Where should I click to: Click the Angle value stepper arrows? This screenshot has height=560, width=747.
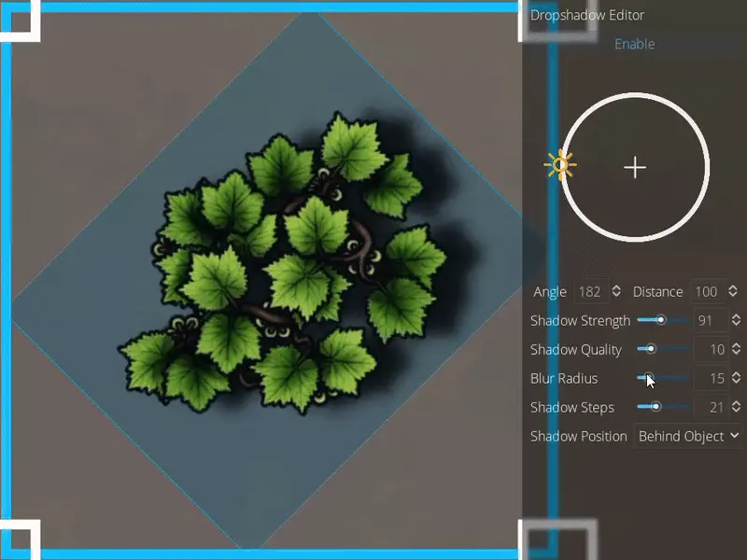click(616, 292)
